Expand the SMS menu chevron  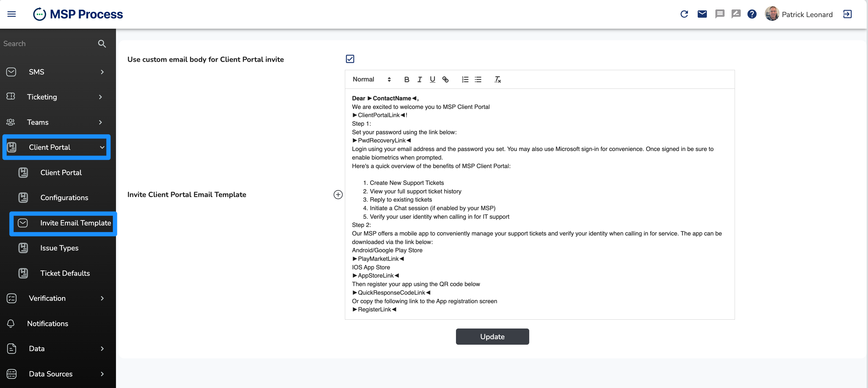102,72
